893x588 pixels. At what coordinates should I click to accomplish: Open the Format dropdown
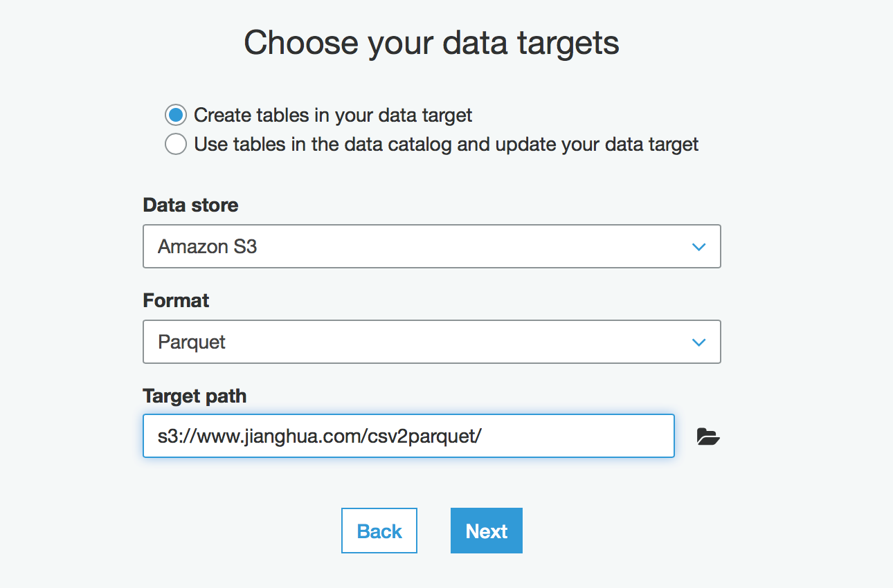[432, 342]
